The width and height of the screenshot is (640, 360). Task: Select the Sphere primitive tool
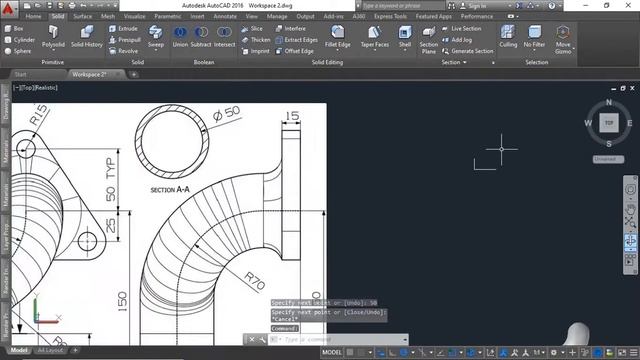click(x=18, y=51)
